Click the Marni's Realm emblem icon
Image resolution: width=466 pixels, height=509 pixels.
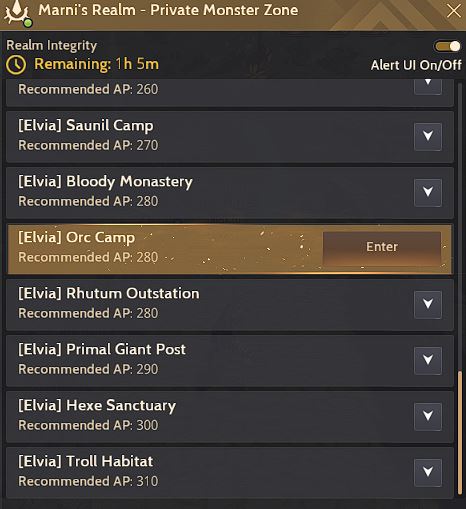coord(17,13)
